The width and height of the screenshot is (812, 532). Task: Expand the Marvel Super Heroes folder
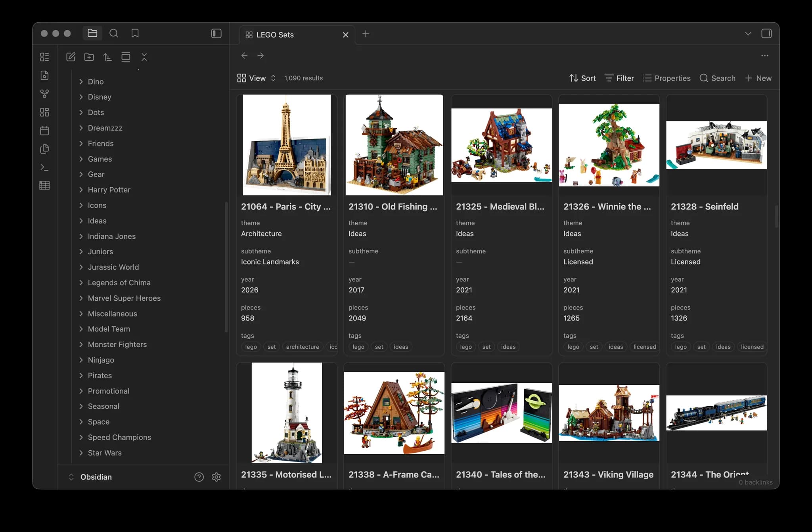[x=81, y=298]
